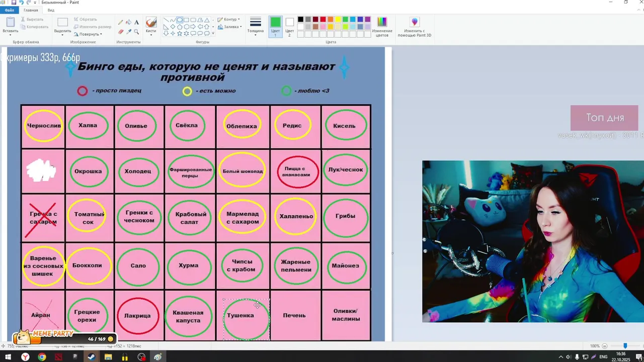Click the Чернослив cell text
Screen dimensions: 644x362
(44, 125)
